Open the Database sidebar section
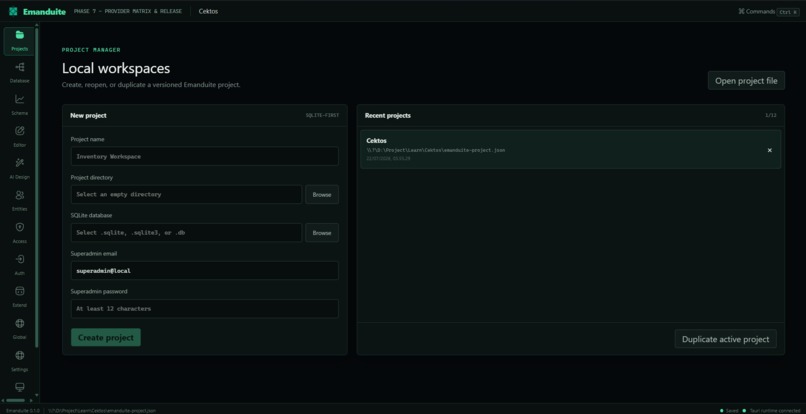 20,73
